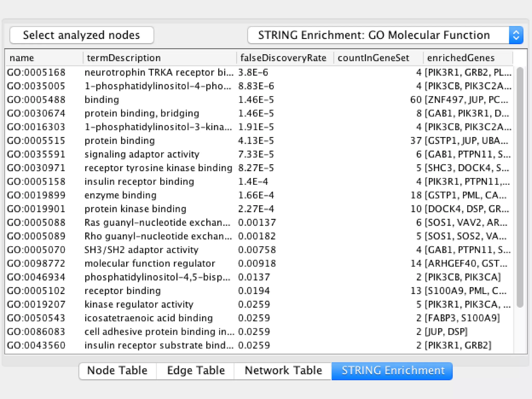Select the STRING Enrichment tab
The height and width of the screenshot is (399, 532).
click(393, 370)
